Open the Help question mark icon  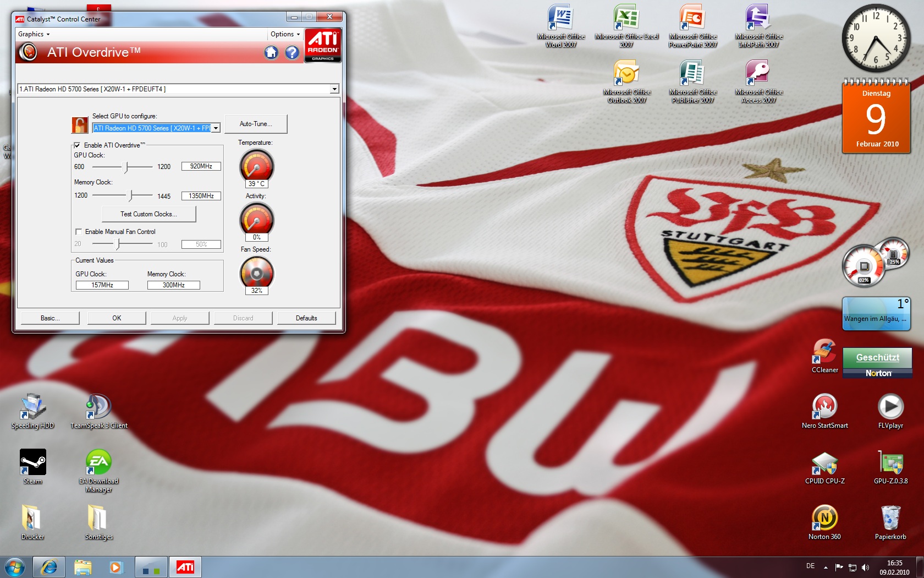point(292,52)
